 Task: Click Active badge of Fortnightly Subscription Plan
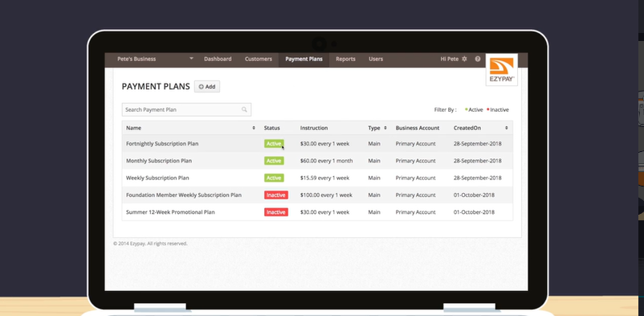274,144
